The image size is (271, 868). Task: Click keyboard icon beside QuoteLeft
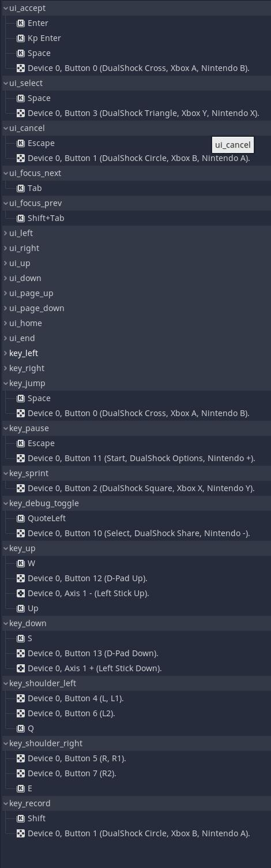tap(21, 518)
